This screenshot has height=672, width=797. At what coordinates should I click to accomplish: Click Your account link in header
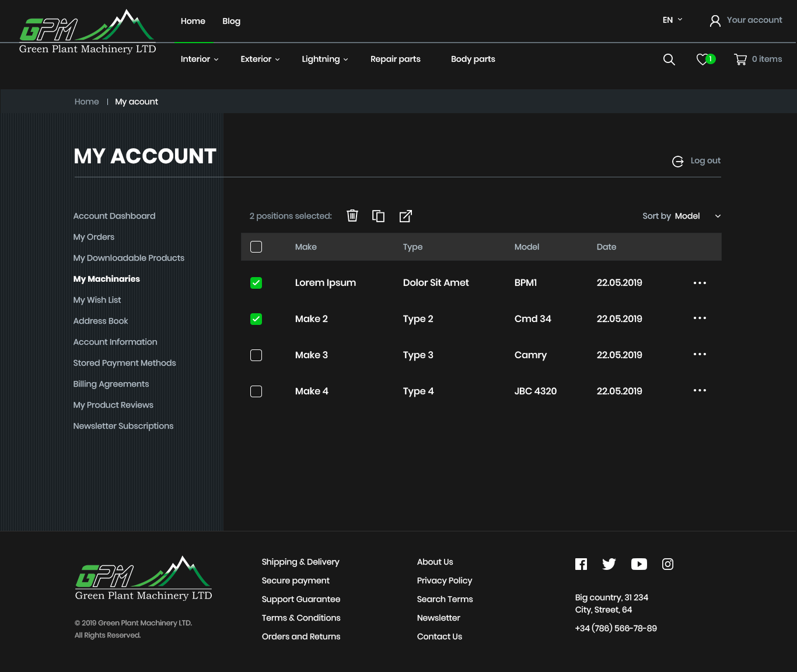coord(754,20)
